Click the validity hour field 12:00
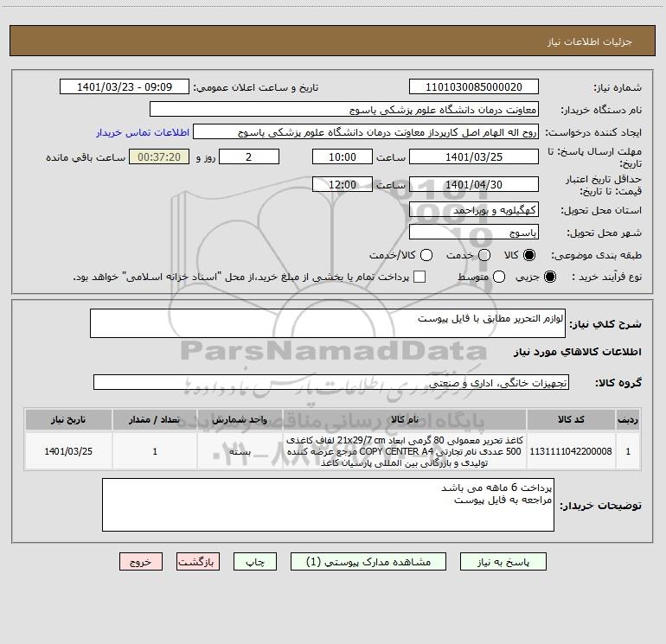 pos(343,184)
